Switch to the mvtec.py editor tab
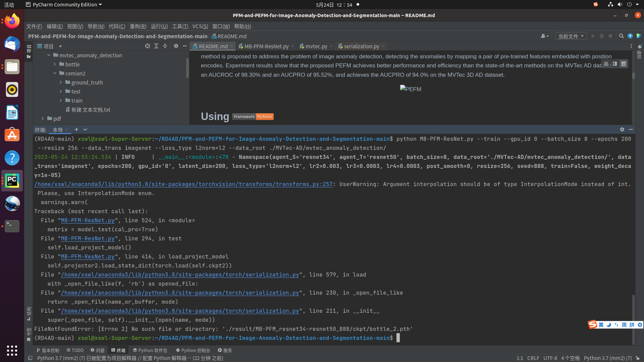This screenshot has height=362, width=644. point(316,46)
